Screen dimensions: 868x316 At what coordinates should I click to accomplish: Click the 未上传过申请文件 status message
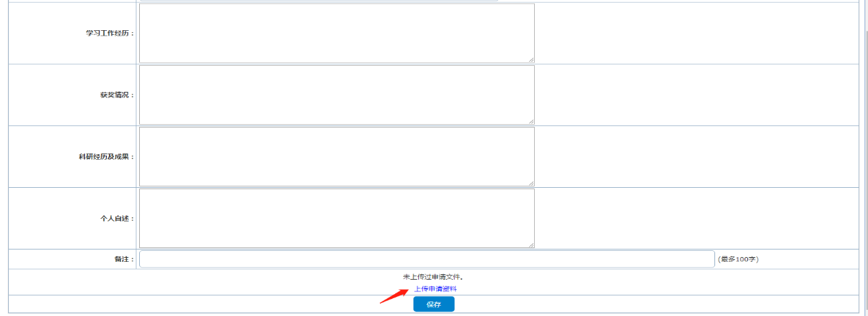pyautogui.click(x=433, y=277)
